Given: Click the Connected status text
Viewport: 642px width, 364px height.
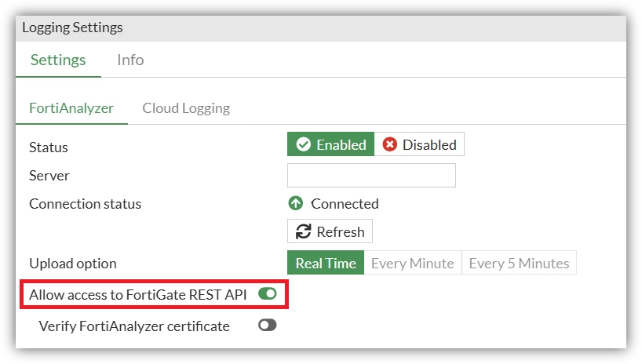Looking at the screenshot, I should point(345,203).
